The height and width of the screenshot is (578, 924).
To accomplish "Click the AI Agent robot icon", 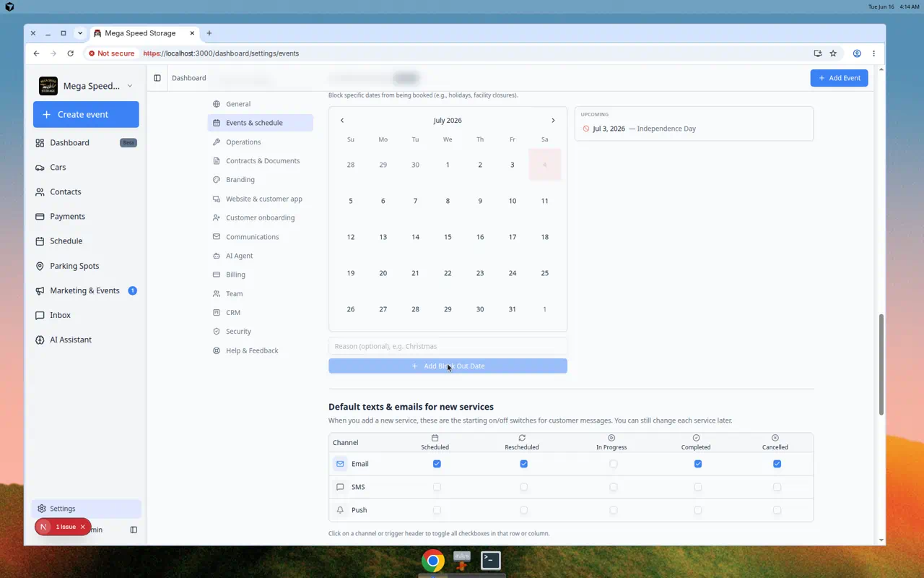I will click(217, 256).
